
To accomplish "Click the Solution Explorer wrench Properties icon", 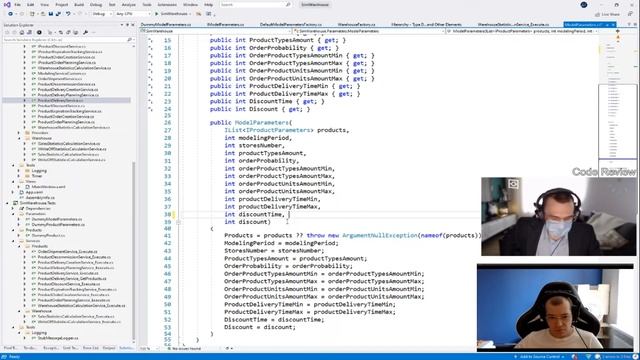I will click(x=85, y=32).
